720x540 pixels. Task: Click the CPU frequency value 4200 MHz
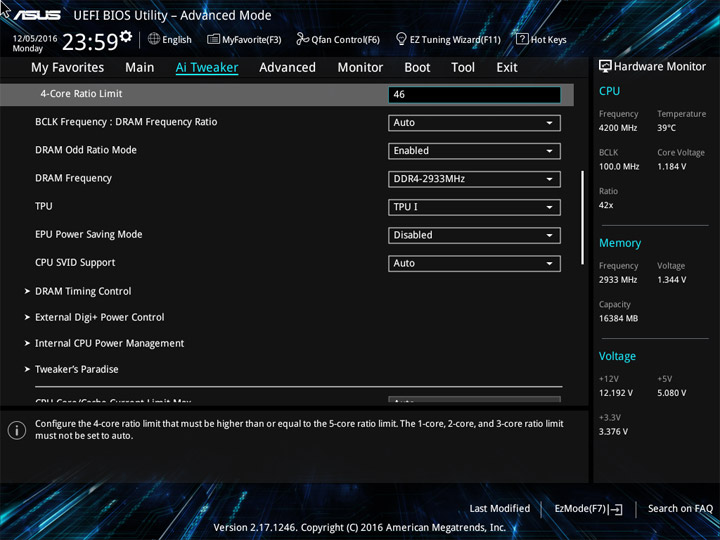618,128
